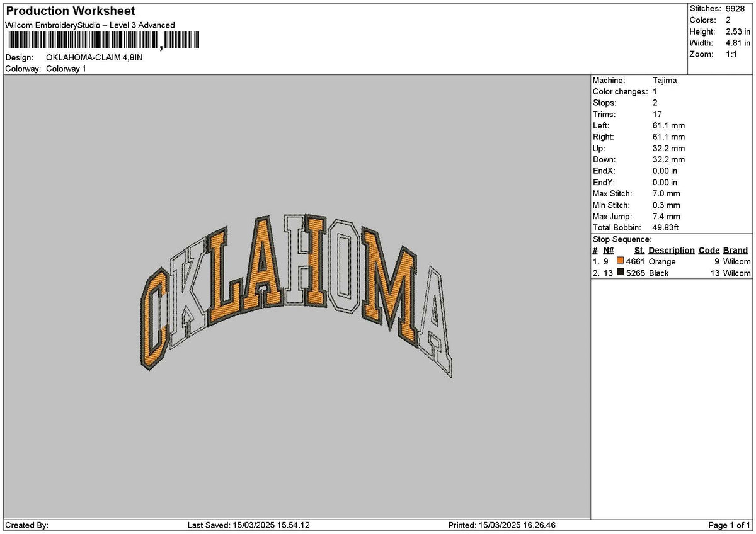Click the OKLAHOMA embroidery design preview
Screen dimensions: 756x534
pos(295,296)
